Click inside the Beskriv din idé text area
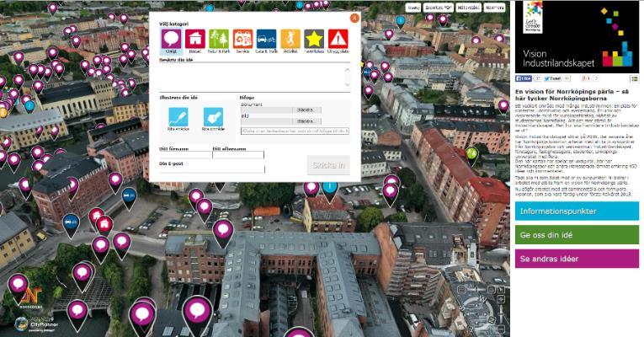Image resolution: width=644 pixels, height=337 pixels. (x=254, y=78)
